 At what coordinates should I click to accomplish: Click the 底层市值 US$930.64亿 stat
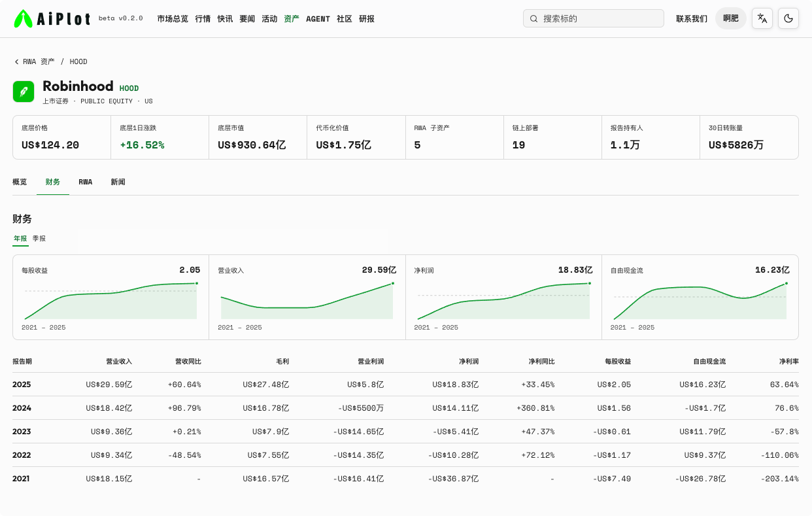(x=258, y=137)
